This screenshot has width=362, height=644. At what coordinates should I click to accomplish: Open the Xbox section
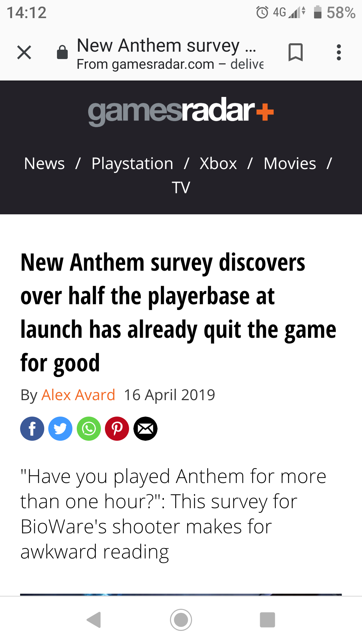[x=218, y=164]
